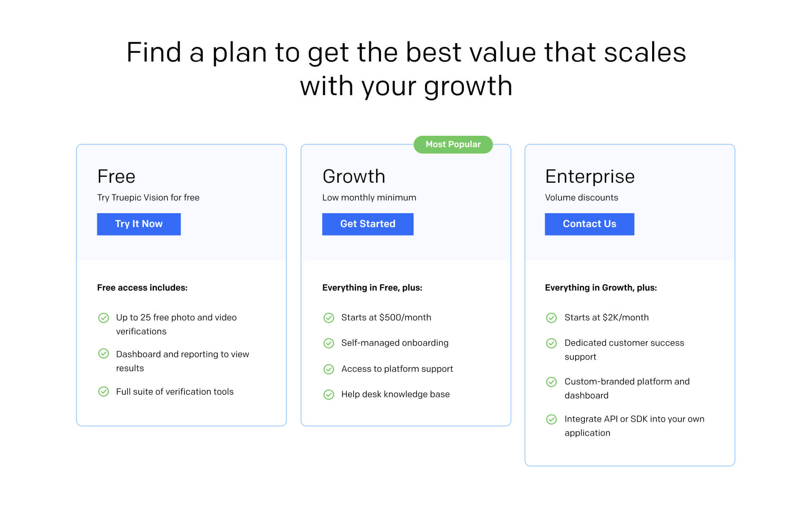Screen dimensions: 812x505
Task: Click check icon next to Dashboard and reporting
Action: coord(104,354)
